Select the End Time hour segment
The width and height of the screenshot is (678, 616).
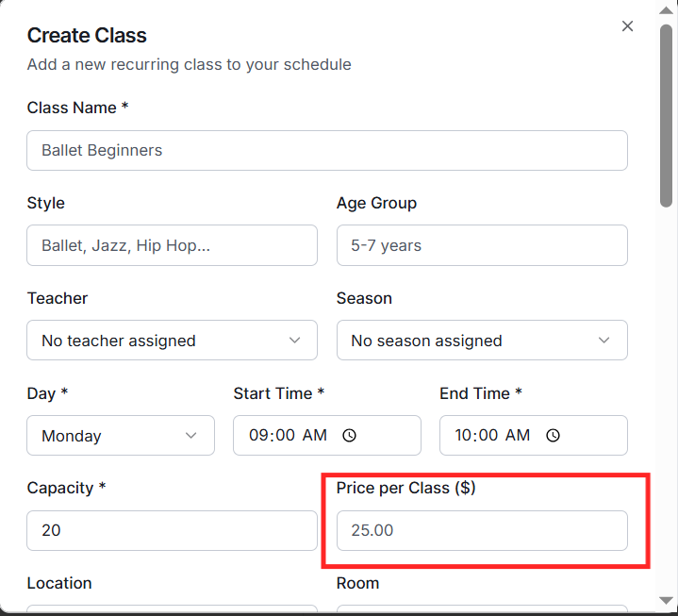(464, 436)
